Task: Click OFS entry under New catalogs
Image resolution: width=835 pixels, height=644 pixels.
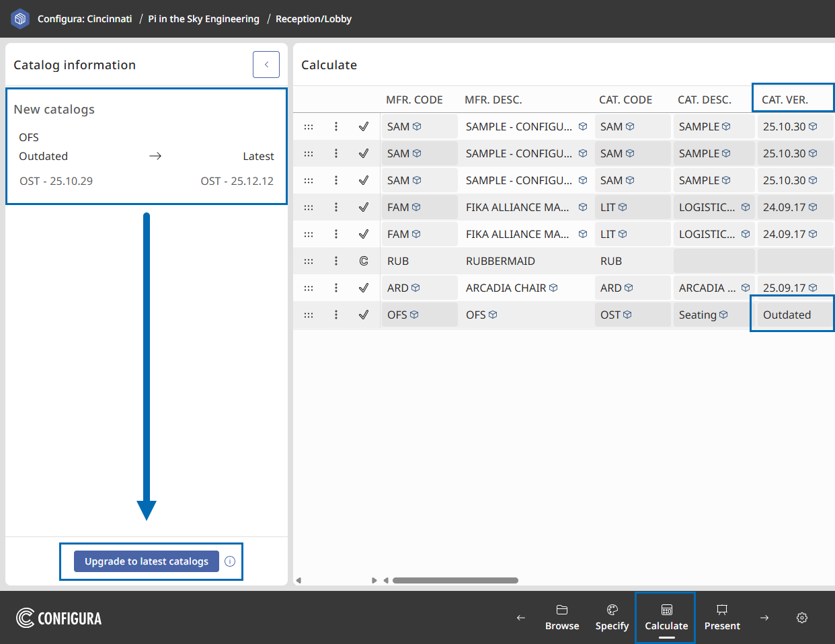Action: (29, 137)
